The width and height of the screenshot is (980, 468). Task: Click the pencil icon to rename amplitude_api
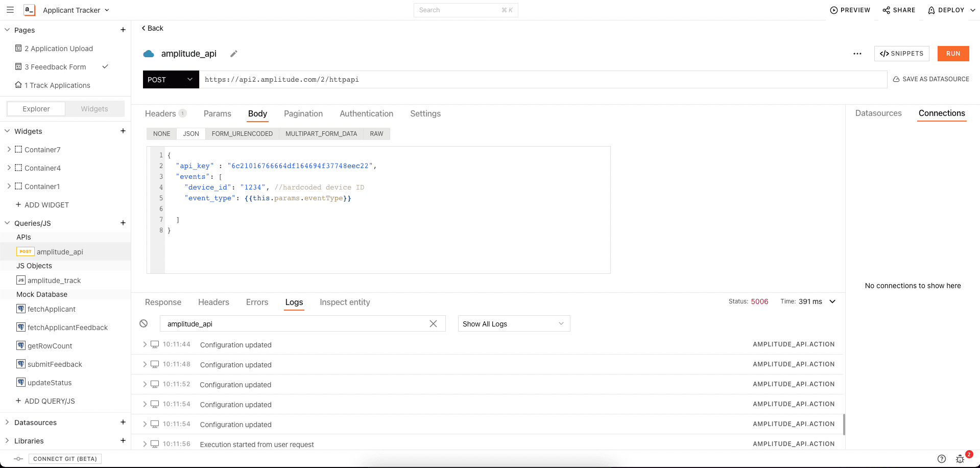click(234, 54)
